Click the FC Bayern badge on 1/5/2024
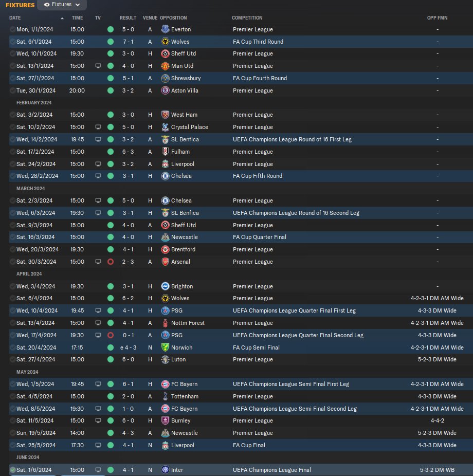The height and width of the screenshot is (476, 473). coord(165,384)
